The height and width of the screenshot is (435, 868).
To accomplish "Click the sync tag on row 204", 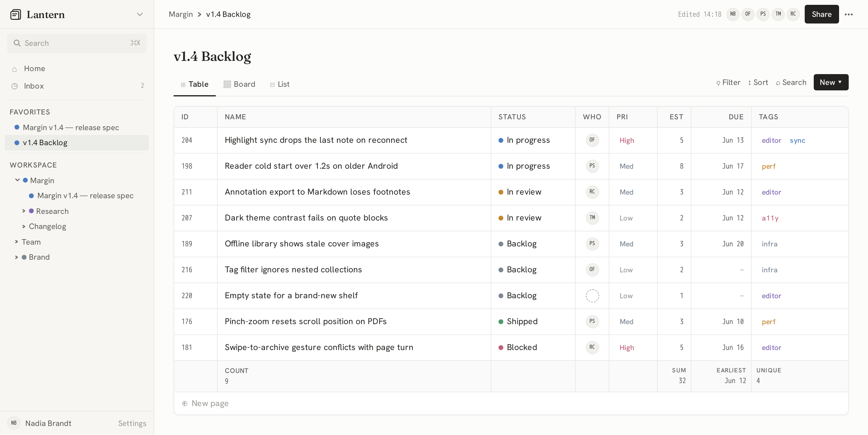I will (797, 140).
